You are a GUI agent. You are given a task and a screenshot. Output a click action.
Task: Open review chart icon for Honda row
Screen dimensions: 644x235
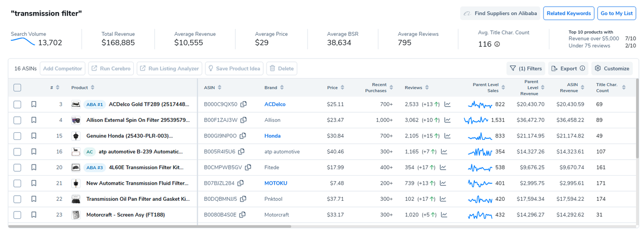448,136
